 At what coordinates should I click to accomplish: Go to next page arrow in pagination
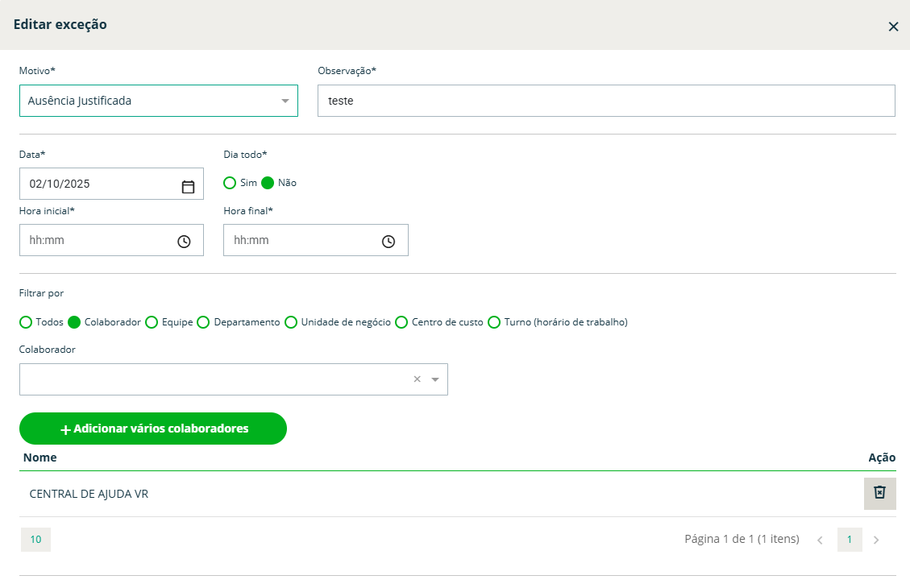click(876, 540)
